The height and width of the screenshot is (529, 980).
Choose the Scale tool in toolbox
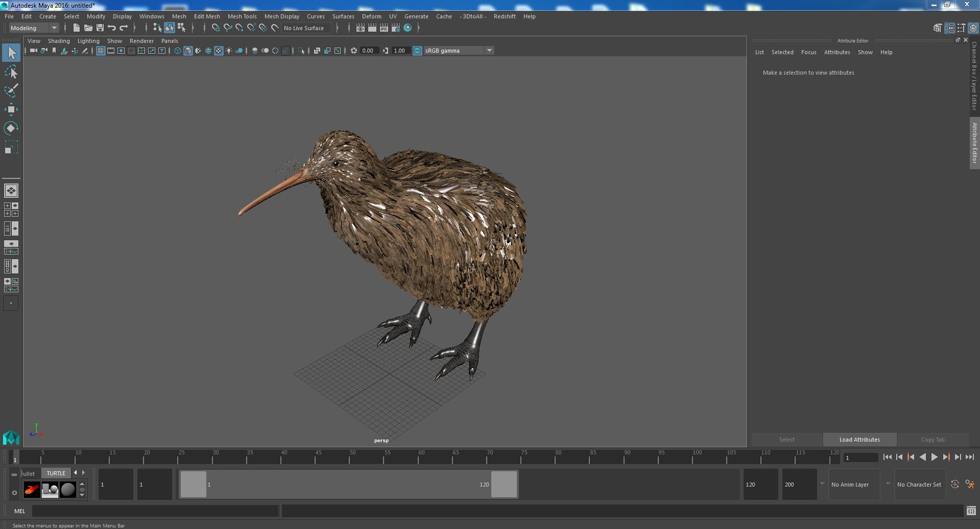pos(11,147)
